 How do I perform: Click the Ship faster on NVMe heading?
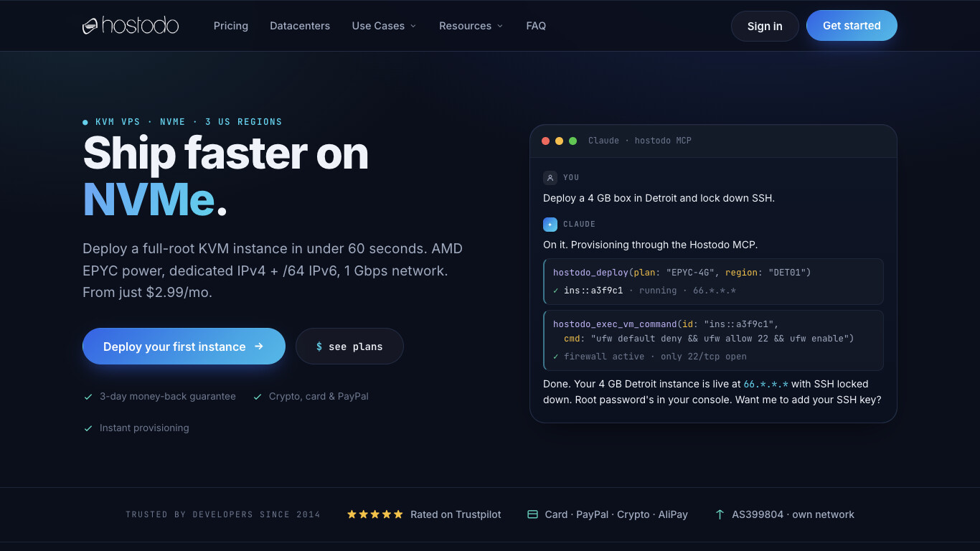[225, 176]
